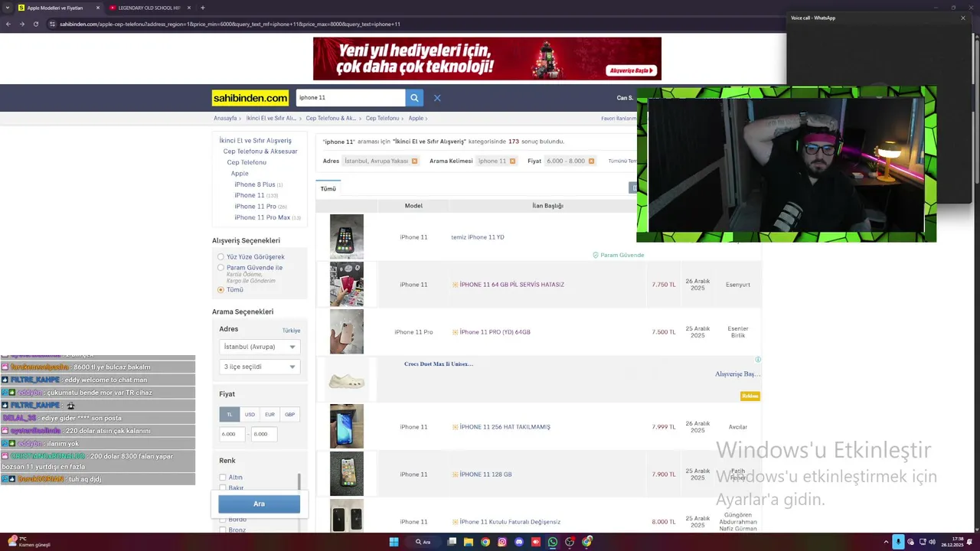Check the Altın color checkbox

223,478
